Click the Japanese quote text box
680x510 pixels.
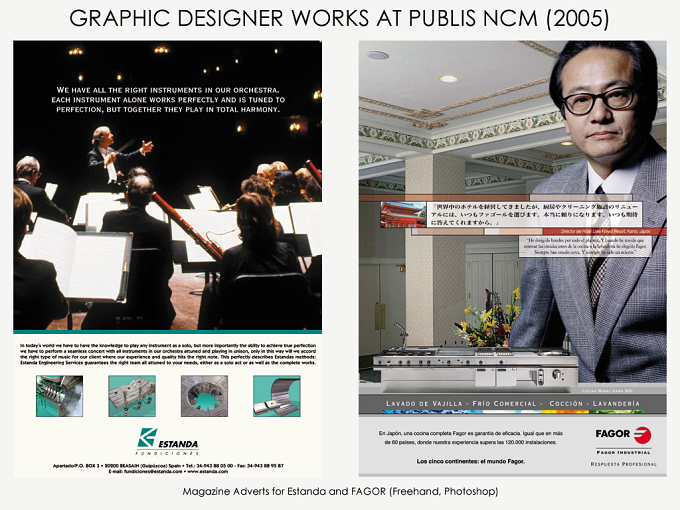(x=535, y=214)
